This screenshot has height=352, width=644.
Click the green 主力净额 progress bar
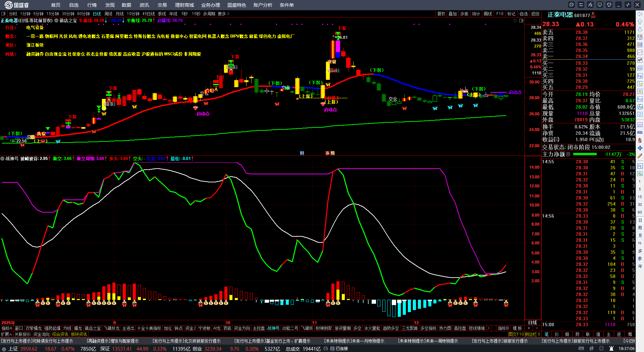(585, 154)
